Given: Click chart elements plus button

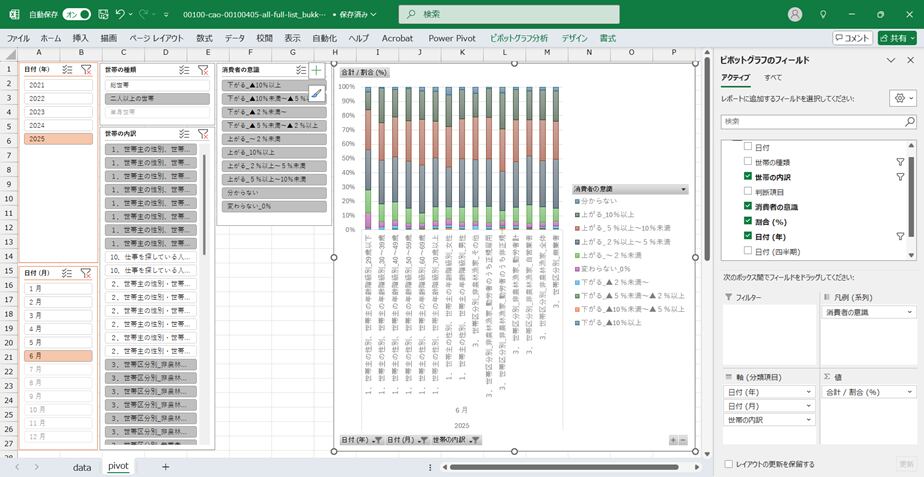Looking at the screenshot, I should (316, 71).
